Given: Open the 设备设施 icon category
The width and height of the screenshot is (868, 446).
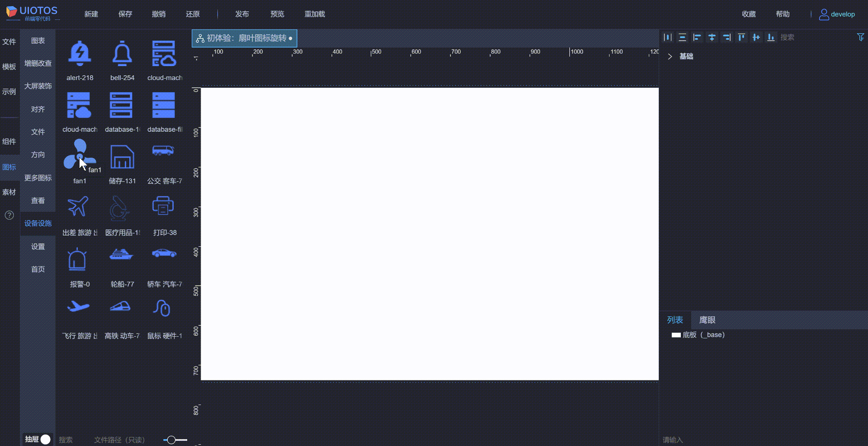Looking at the screenshot, I should pos(38,223).
